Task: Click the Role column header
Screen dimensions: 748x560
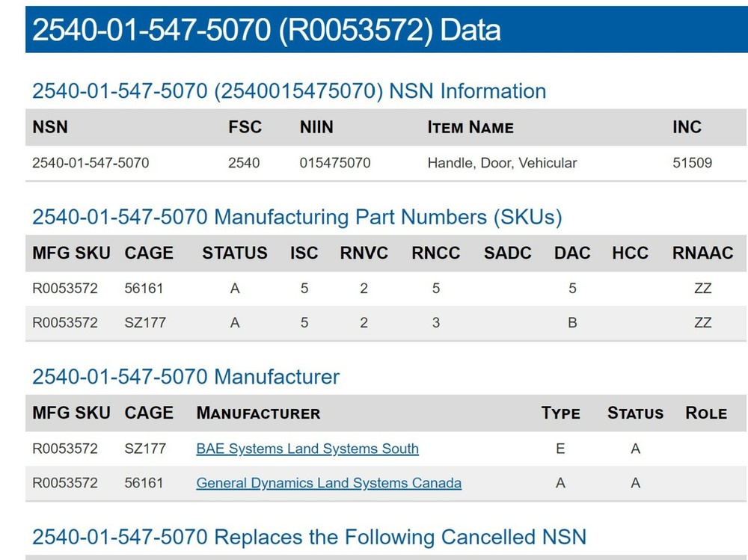Action: 705,413
